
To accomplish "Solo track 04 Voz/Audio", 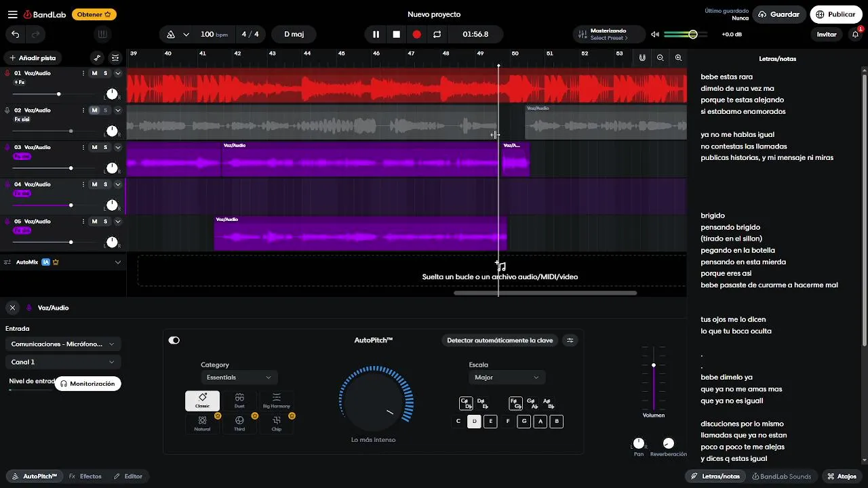I will (106, 184).
